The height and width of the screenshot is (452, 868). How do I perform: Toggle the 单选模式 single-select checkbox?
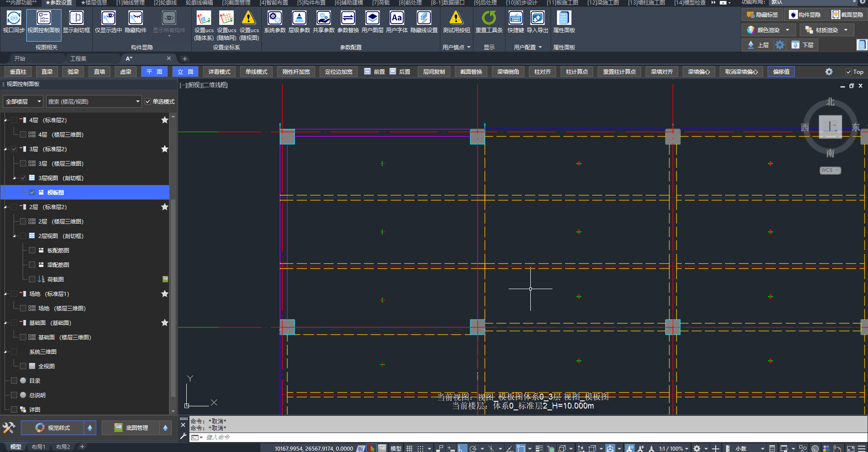coord(148,102)
